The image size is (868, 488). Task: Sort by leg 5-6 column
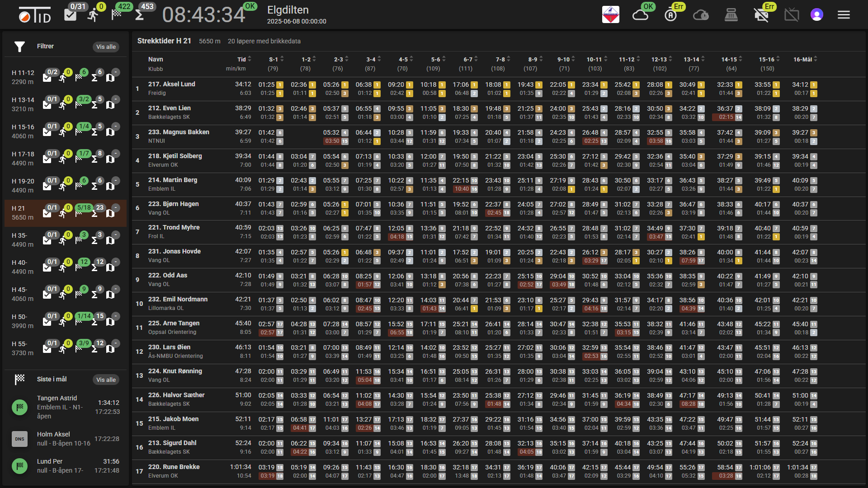click(438, 59)
